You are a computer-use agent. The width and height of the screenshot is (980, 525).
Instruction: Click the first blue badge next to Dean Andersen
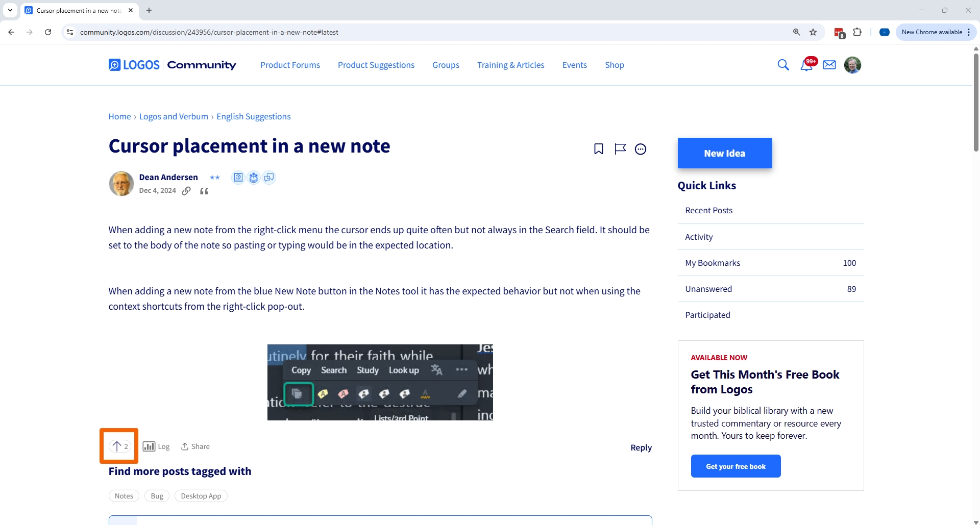point(238,178)
